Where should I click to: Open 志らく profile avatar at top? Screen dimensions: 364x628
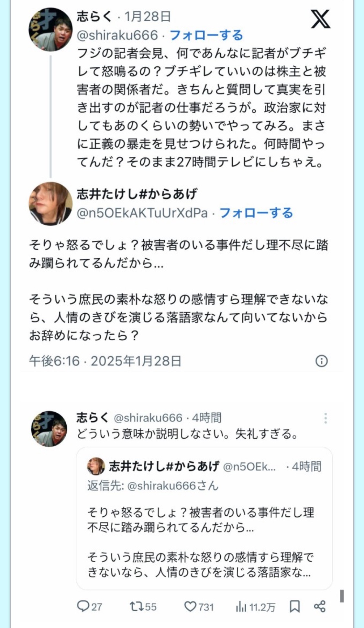(x=50, y=29)
